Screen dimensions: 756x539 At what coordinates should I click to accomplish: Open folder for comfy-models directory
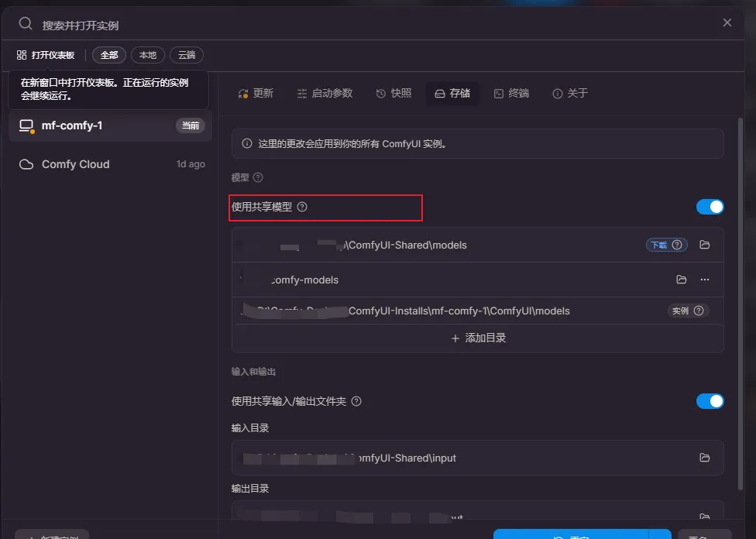tap(682, 279)
